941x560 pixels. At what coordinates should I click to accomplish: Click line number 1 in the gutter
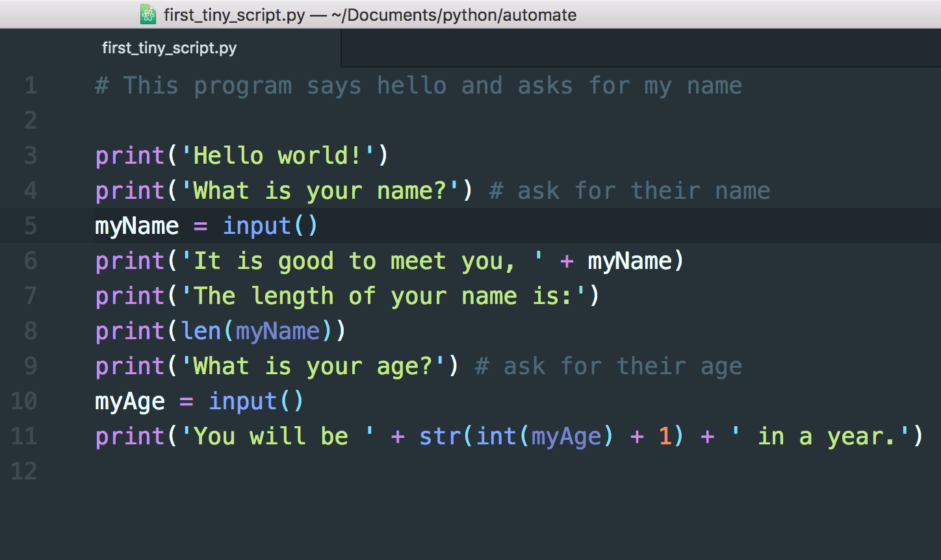point(30,85)
